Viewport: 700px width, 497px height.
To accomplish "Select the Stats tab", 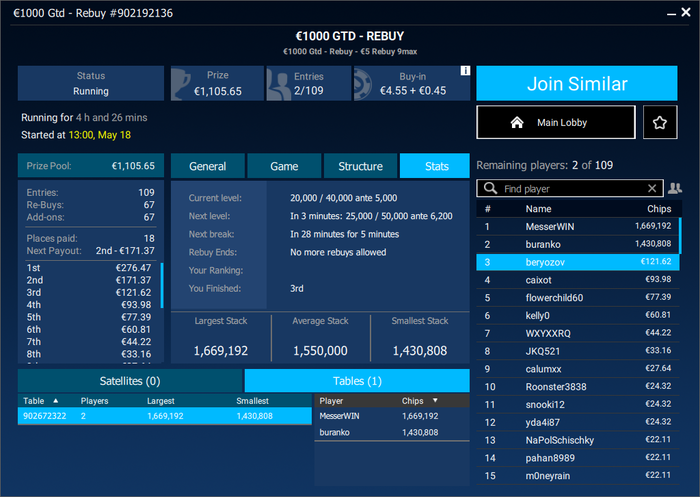I will [436, 166].
